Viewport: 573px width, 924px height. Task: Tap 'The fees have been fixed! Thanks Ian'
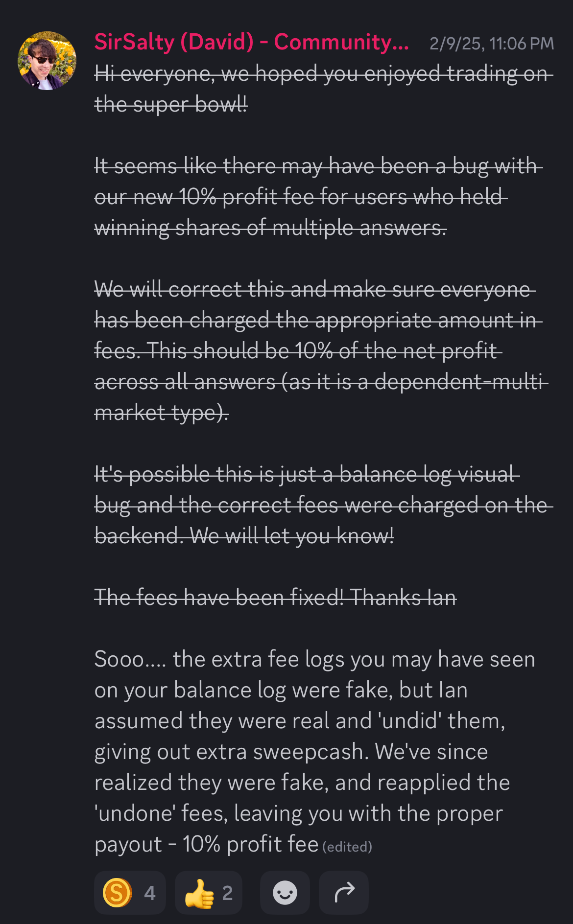(275, 598)
